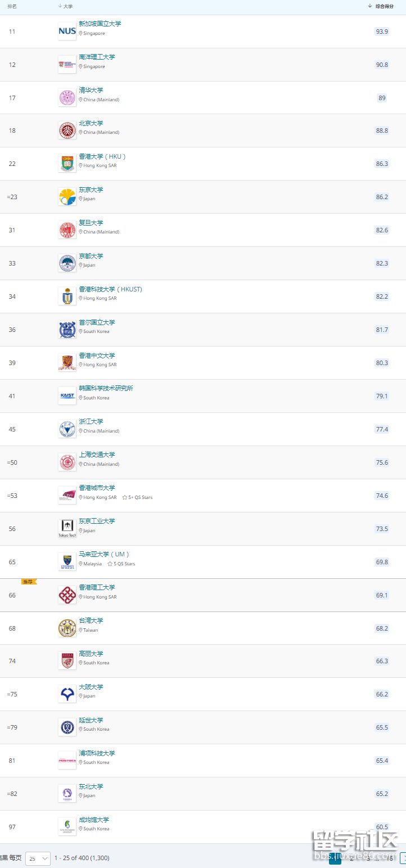Click the Peking University (北京大学) logo
Viewport: 406px width, 868px height.
[x=67, y=131]
